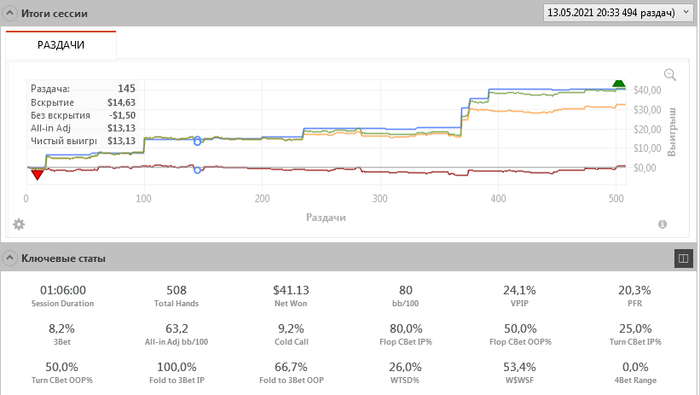700x395 pixels.
Task: Open the session date dropdown 13.05.2021
Action: (x=618, y=12)
